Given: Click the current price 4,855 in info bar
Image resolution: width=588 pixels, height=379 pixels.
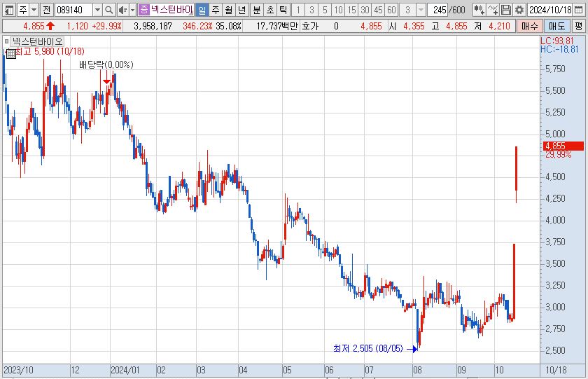Looking at the screenshot, I should pos(34,26).
